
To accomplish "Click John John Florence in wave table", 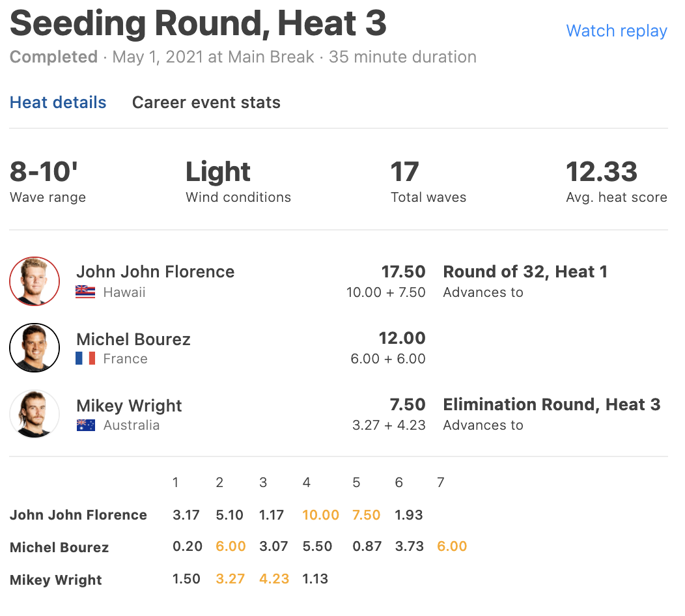I will click(78, 515).
